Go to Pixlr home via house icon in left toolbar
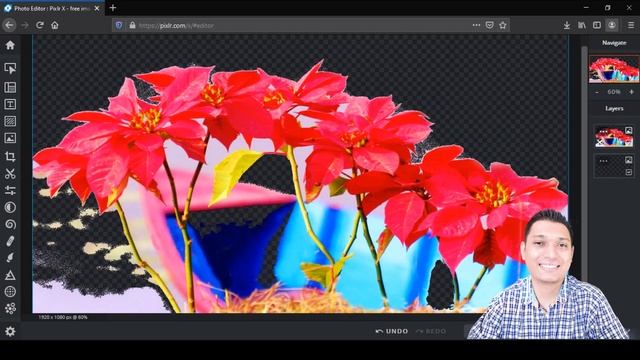 click(x=10, y=45)
